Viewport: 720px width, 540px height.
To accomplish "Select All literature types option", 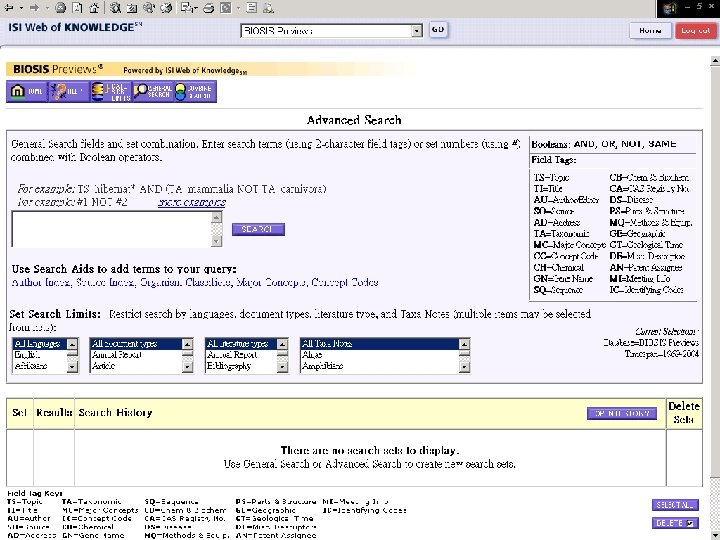I will (x=242, y=343).
